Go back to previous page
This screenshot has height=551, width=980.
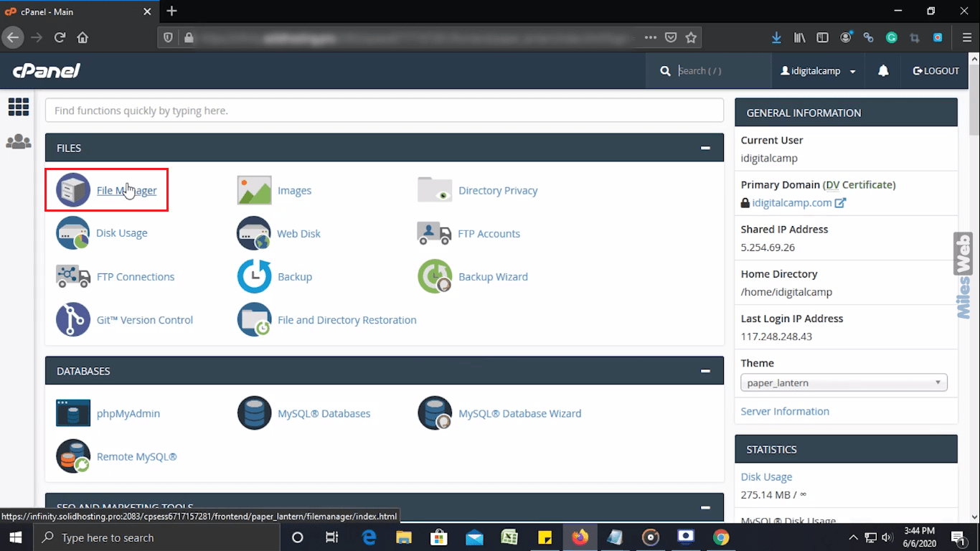point(13,37)
